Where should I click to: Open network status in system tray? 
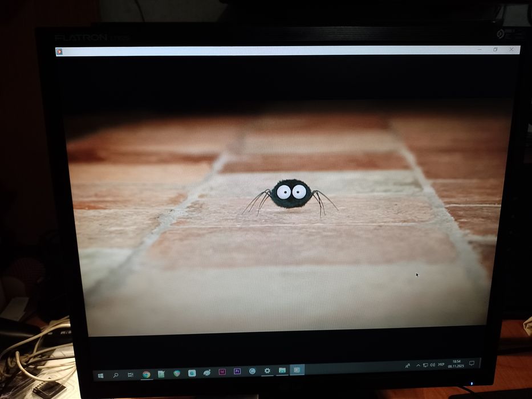point(425,365)
